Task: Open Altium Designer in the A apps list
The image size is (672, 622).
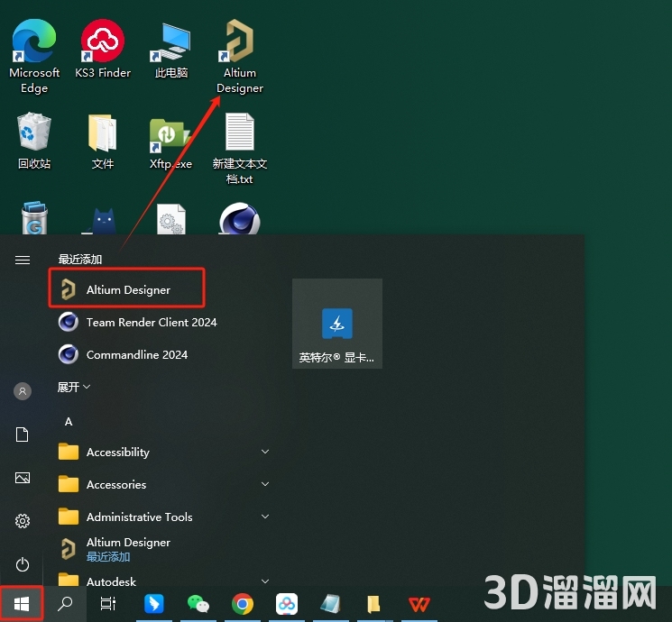Action: click(x=115, y=549)
